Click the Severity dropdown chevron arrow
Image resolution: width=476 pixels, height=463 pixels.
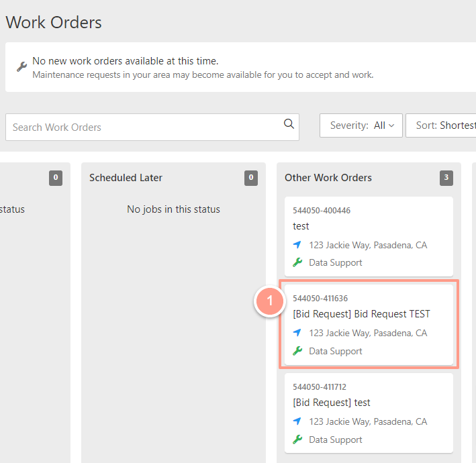[391, 125]
